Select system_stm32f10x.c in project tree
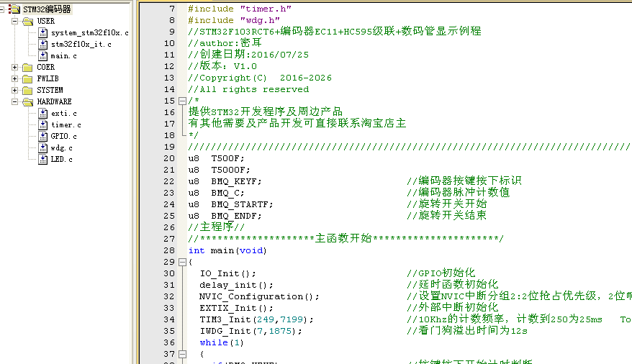Image resolution: width=632 pixels, height=364 pixels. (x=89, y=32)
